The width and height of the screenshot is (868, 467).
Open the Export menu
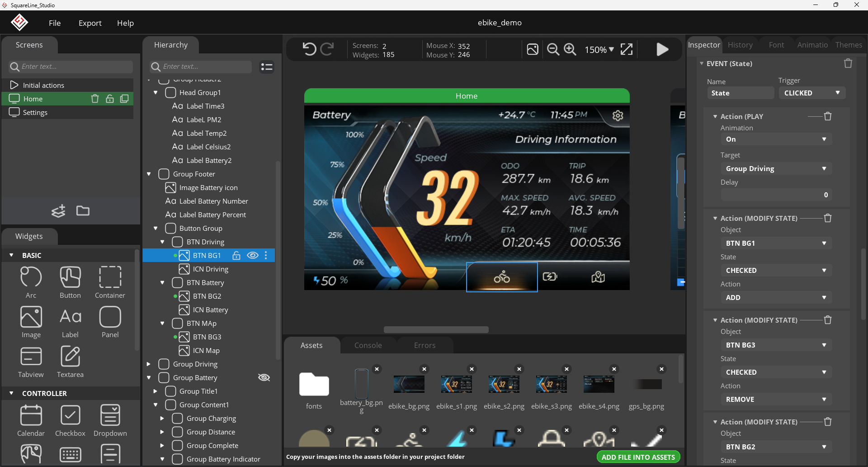(90, 23)
